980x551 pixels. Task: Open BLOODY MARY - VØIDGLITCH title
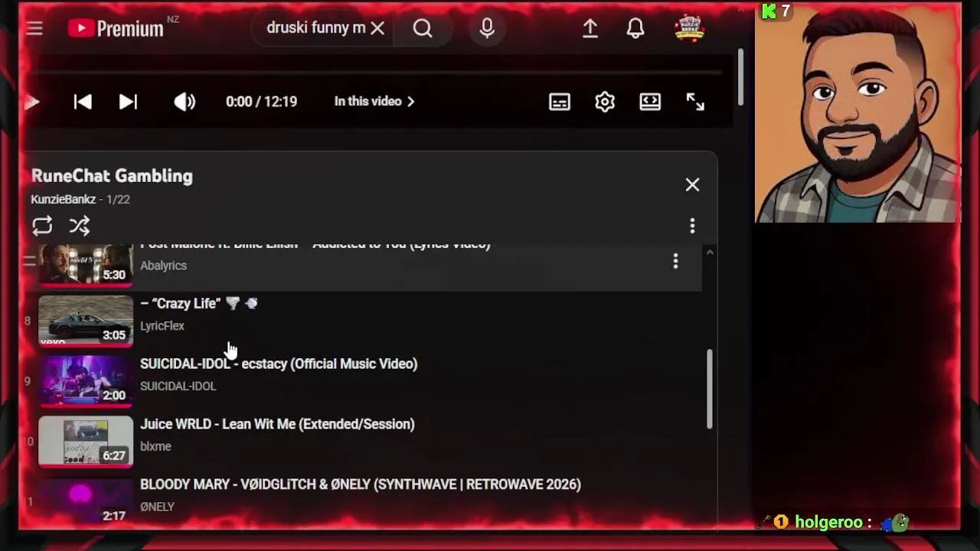361,485
